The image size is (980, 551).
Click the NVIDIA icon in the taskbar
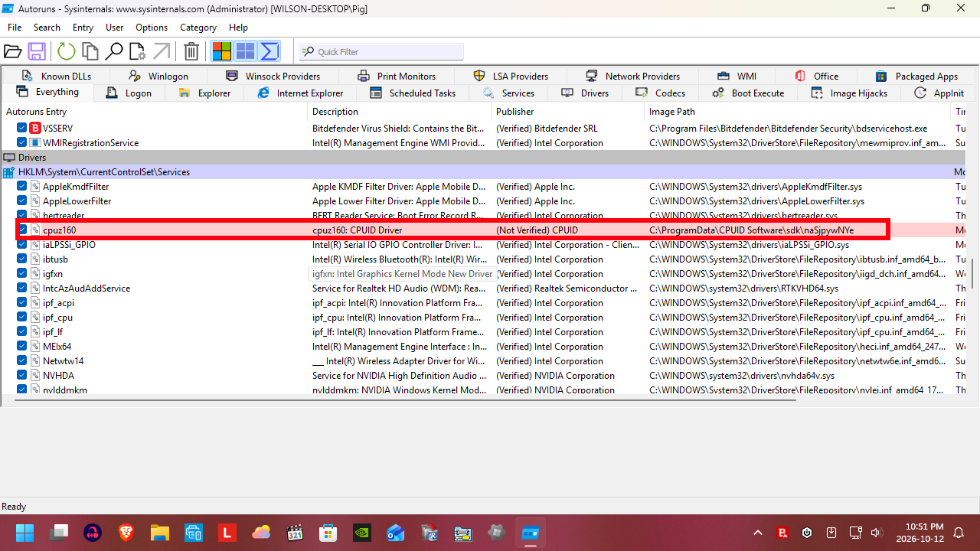tap(362, 533)
